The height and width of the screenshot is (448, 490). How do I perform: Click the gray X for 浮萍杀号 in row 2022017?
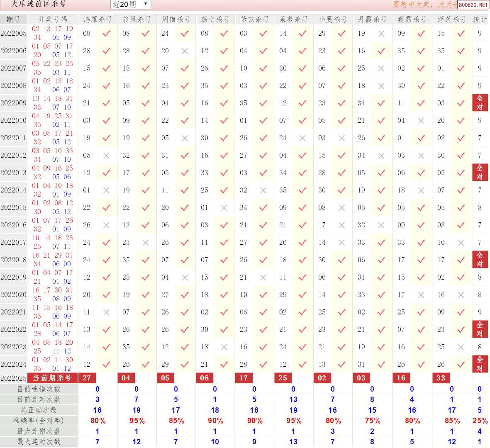(x=461, y=243)
